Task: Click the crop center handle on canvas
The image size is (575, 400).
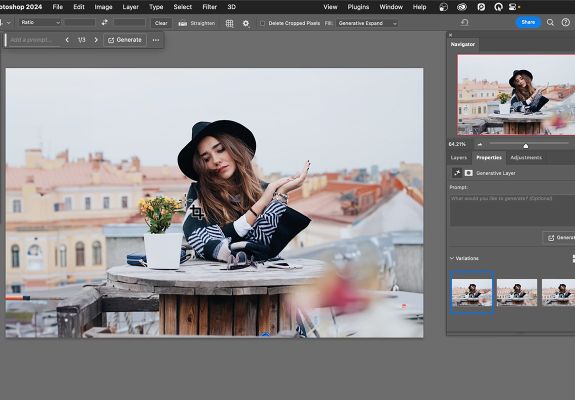Action: [197, 212]
